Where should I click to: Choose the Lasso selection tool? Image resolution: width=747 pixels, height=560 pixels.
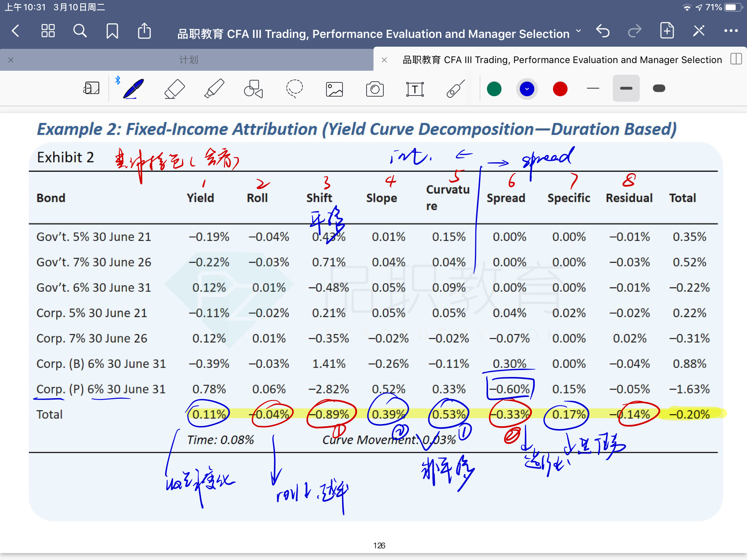[294, 89]
